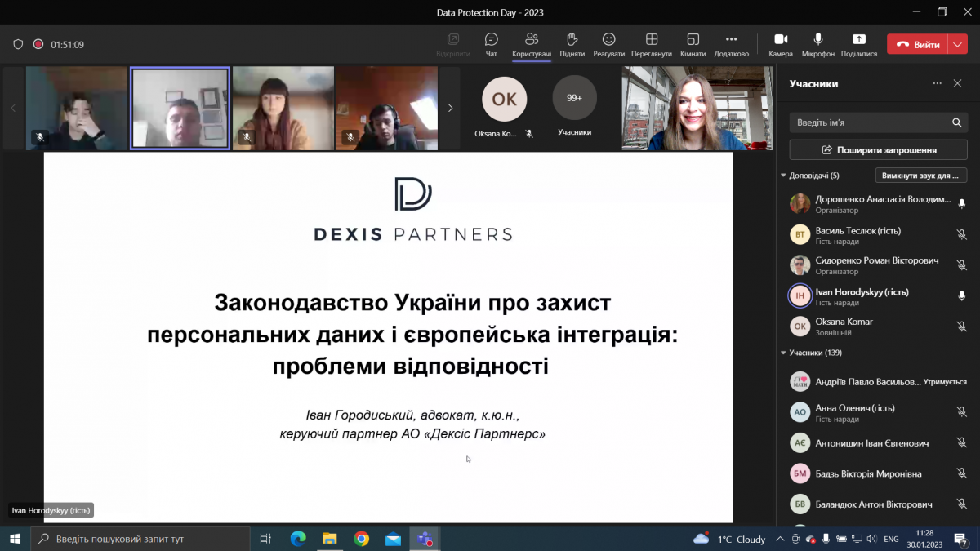Select participant Анна Оленич (гість)

click(x=878, y=412)
